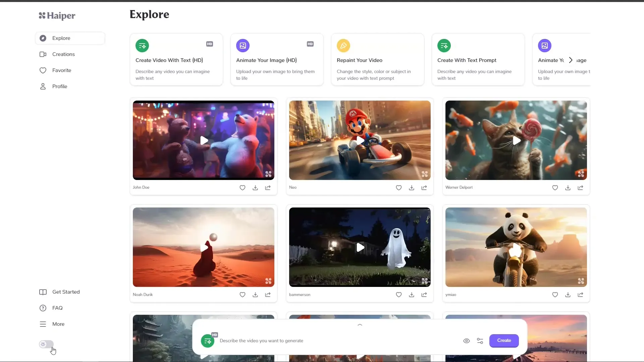Toggle like on the panda motorcycle video
This screenshot has height=362, width=644.
click(555, 295)
